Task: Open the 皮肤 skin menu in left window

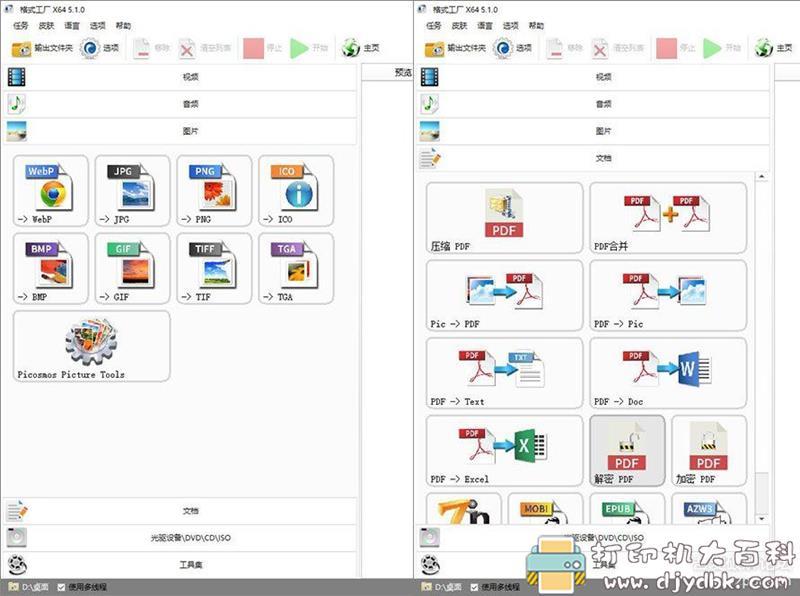Action: pos(46,26)
